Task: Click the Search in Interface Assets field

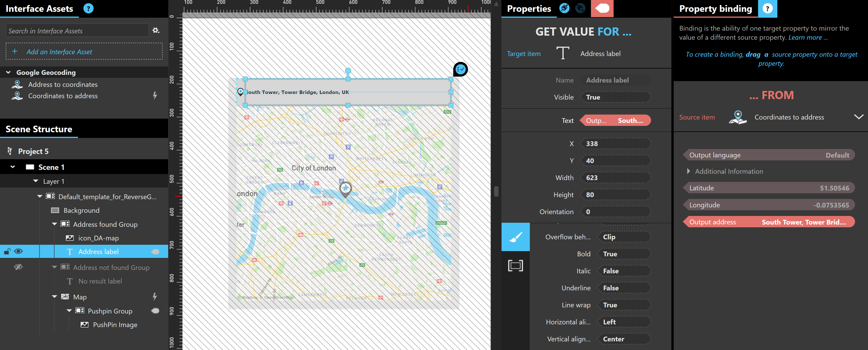Action: pyautogui.click(x=77, y=31)
